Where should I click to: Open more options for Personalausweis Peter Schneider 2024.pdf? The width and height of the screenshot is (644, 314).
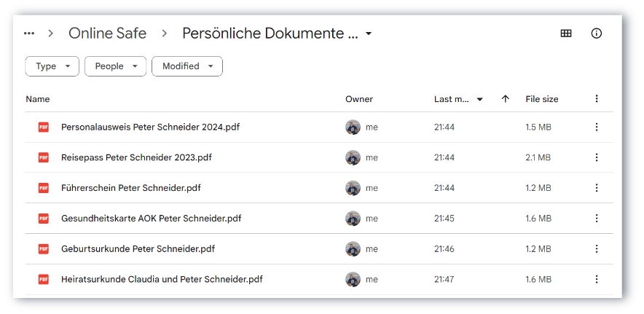[x=597, y=127]
